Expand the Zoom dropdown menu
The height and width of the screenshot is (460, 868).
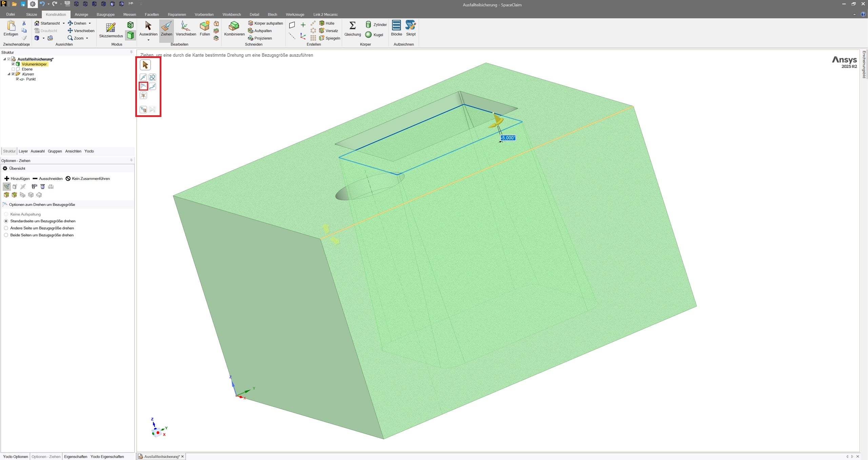coord(87,38)
